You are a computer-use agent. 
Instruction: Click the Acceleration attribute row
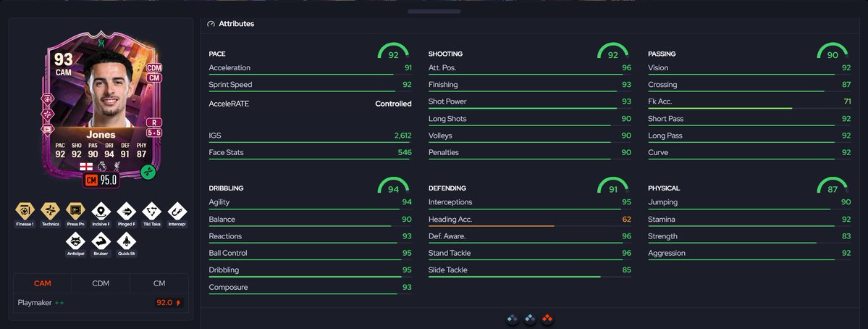[x=310, y=68]
